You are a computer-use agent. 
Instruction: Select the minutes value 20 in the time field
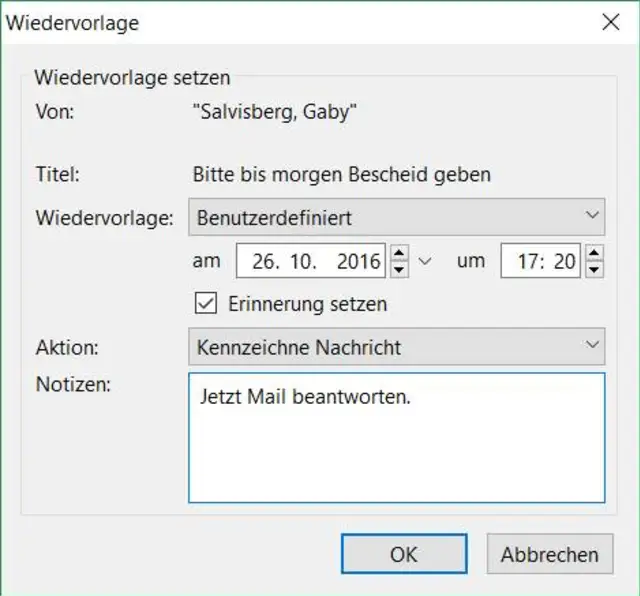click(x=565, y=262)
